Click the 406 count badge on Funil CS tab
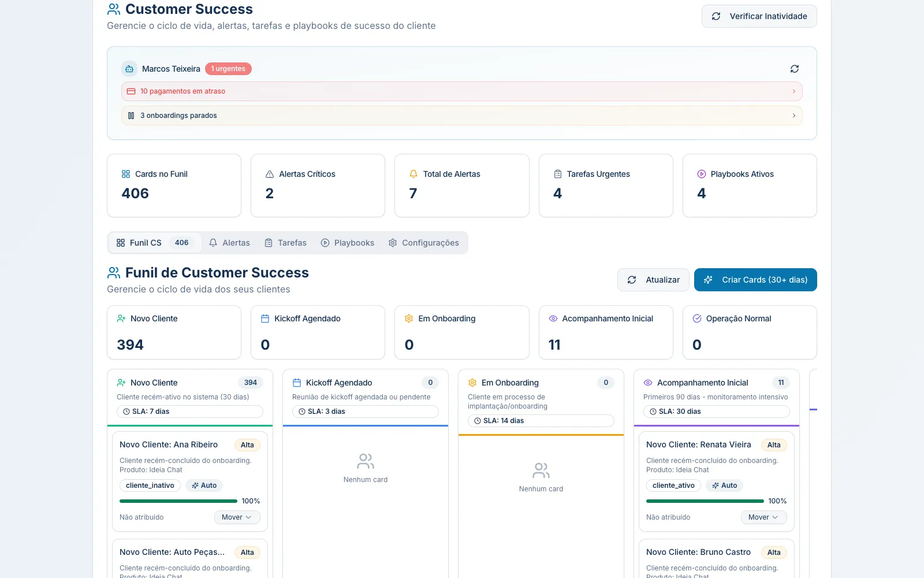Screen dimensions: 924x578 [x=182, y=243]
